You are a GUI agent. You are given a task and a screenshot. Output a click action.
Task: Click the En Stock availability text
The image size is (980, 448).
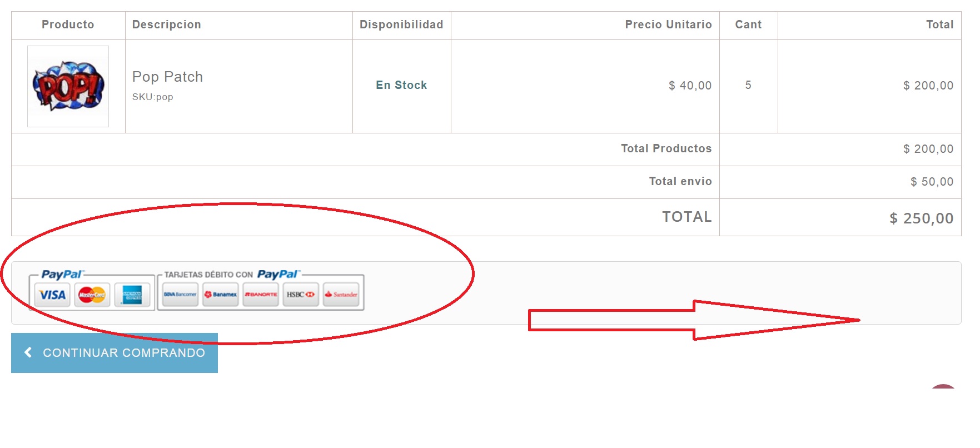(x=401, y=85)
